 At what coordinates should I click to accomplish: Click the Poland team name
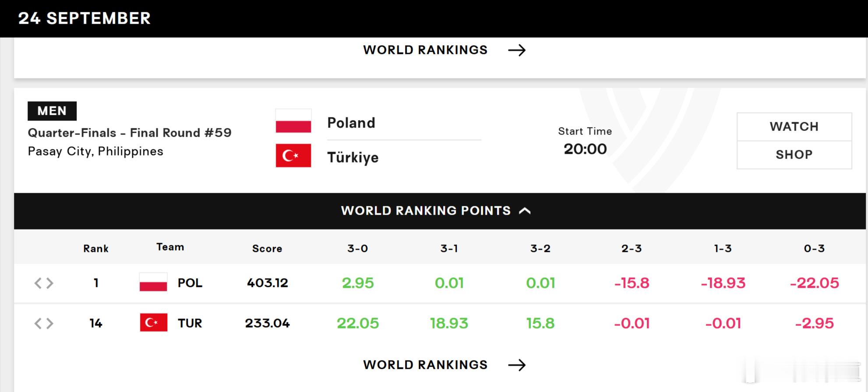coord(351,123)
